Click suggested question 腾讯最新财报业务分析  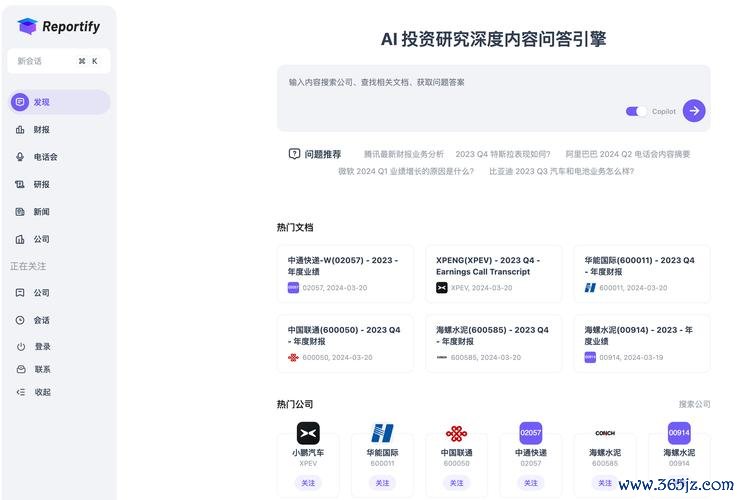pos(404,154)
